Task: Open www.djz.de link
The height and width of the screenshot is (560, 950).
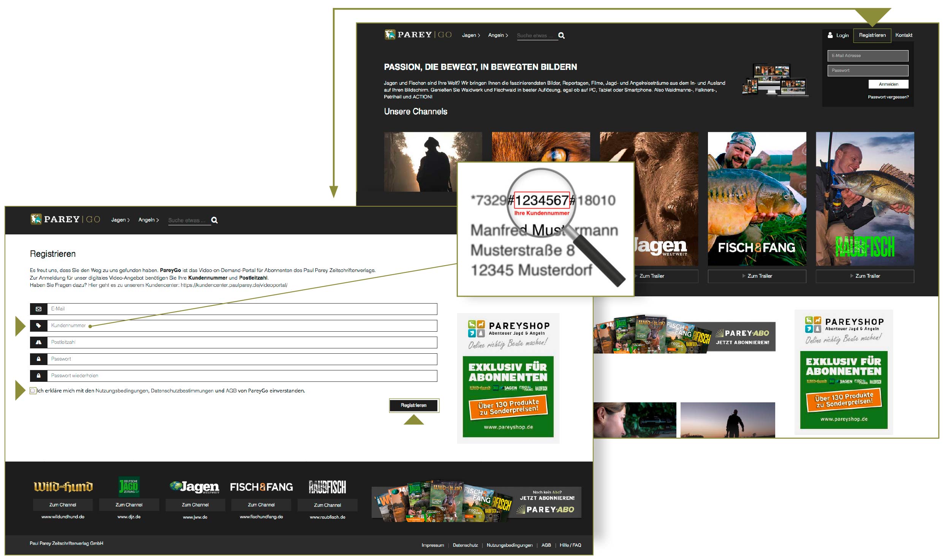Action: pyautogui.click(x=129, y=517)
